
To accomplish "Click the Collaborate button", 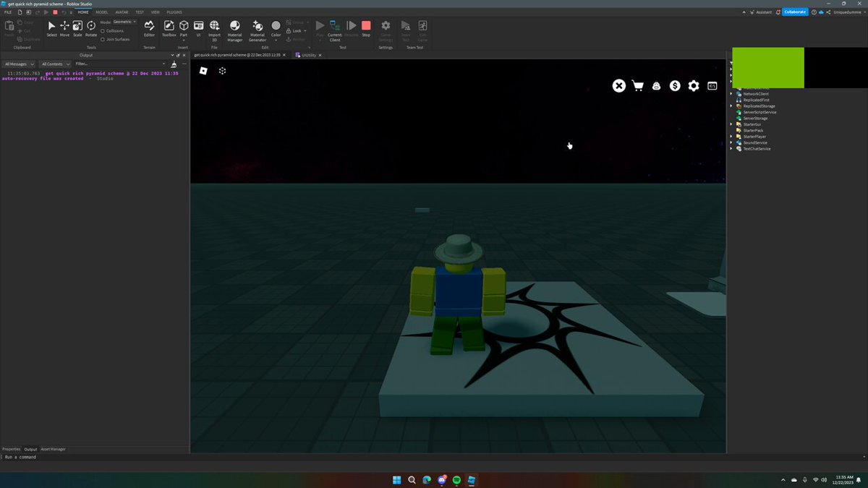I will pyautogui.click(x=794, y=12).
